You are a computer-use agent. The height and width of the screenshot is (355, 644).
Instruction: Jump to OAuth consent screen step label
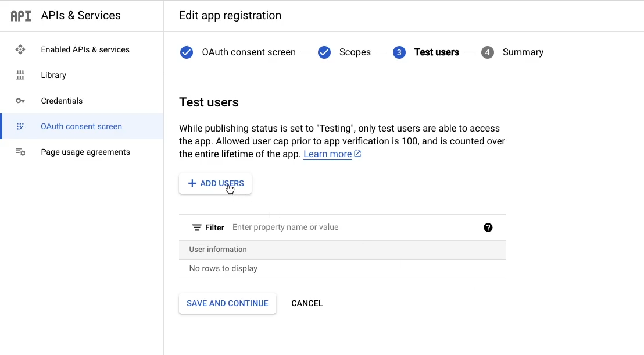pyautogui.click(x=249, y=52)
